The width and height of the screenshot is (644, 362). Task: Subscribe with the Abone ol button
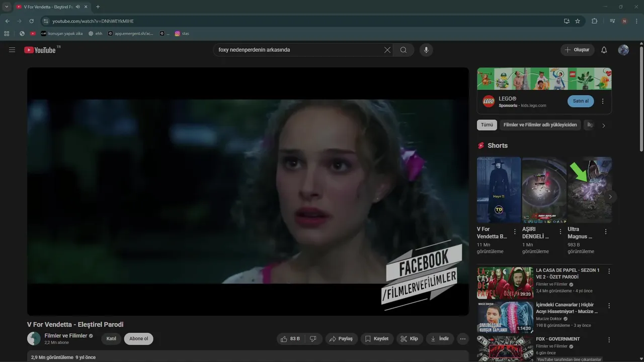coord(139,339)
